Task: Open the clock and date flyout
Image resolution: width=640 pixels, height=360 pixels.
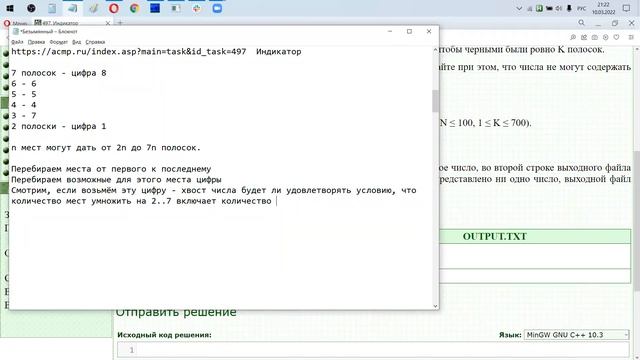Action: click(603, 8)
